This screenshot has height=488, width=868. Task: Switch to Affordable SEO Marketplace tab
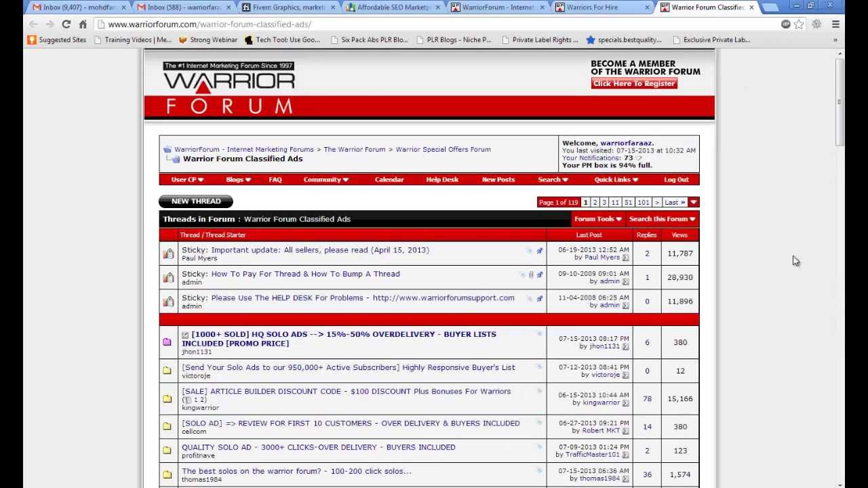(391, 7)
